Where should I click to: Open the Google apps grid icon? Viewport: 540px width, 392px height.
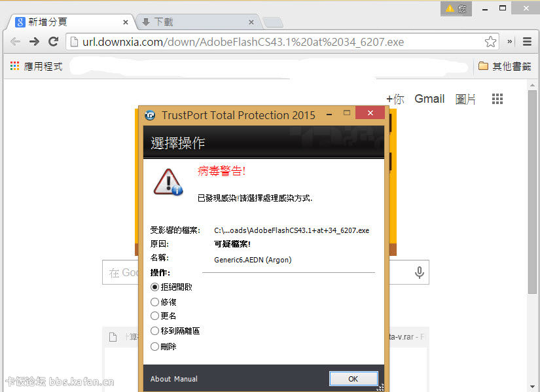(497, 99)
